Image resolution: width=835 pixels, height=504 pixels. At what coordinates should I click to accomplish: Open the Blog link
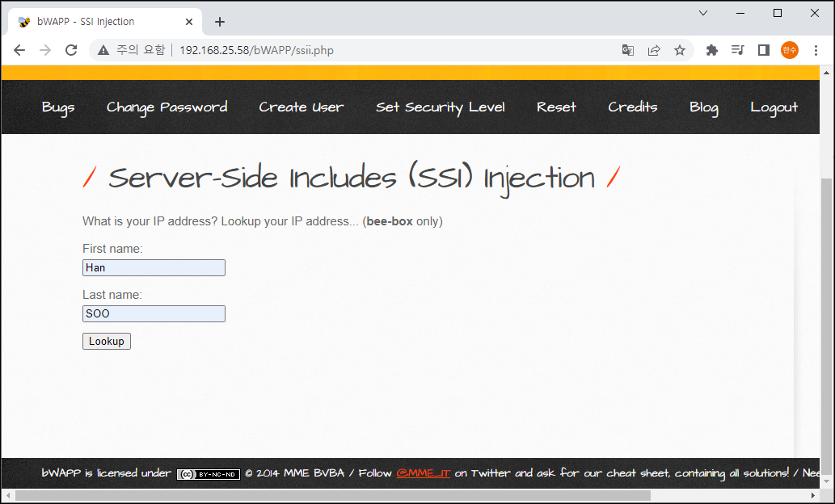click(x=704, y=107)
